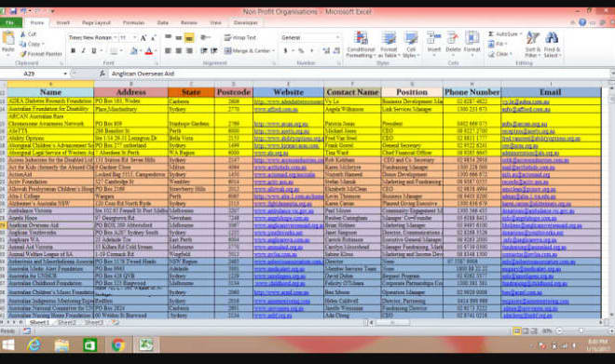Apply Percent Style format
The height and width of the screenshot is (364, 615).
tap(301, 51)
